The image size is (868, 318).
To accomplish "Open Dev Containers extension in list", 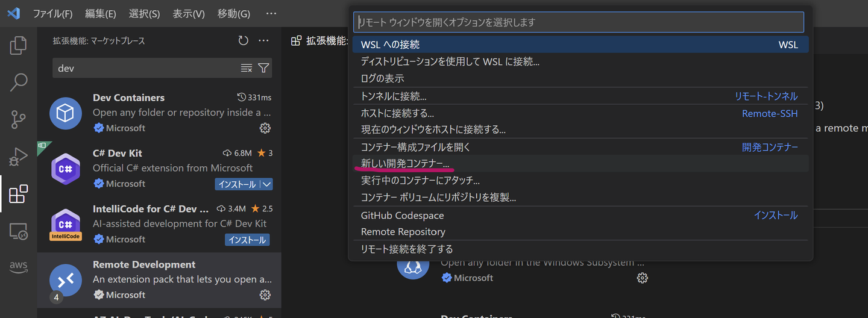I will tap(159, 113).
